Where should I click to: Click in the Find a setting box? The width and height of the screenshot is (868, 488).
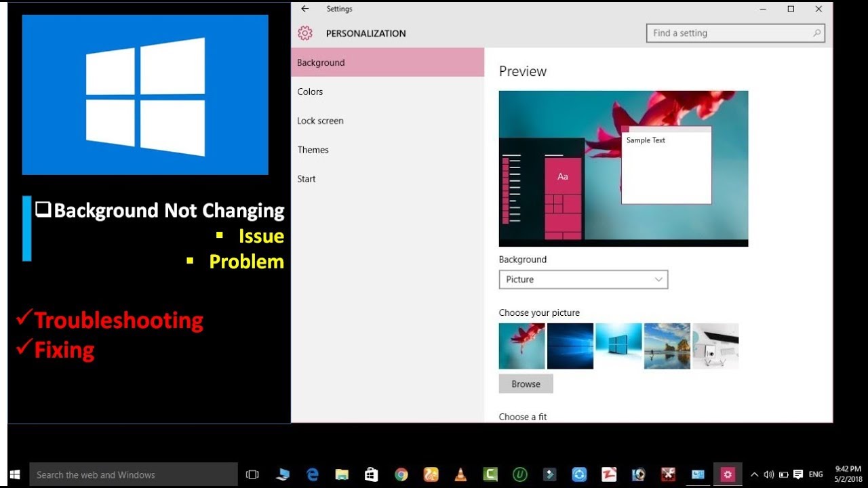tap(736, 33)
